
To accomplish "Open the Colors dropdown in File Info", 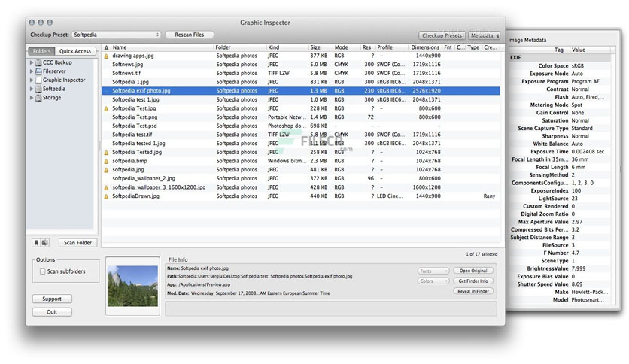I will (433, 281).
